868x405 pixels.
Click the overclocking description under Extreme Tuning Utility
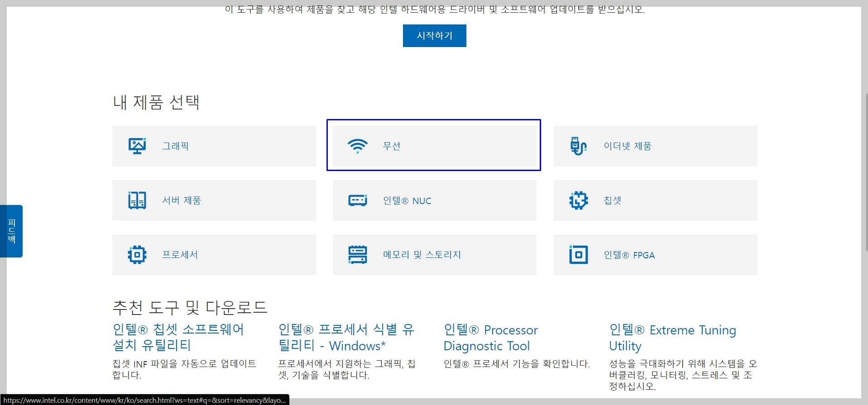pyautogui.click(x=683, y=375)
